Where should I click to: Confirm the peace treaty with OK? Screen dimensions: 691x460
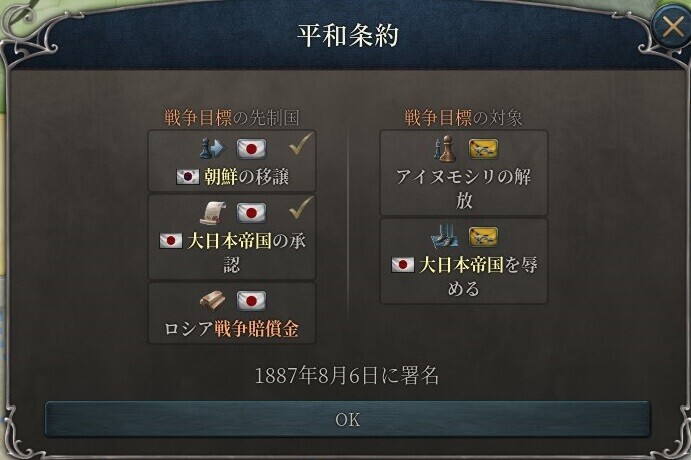click(347, 419)
